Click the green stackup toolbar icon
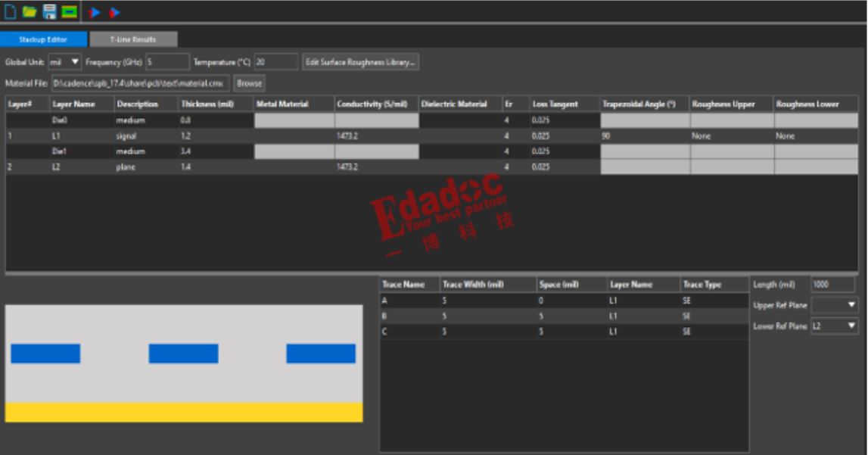 coord(69,12)
